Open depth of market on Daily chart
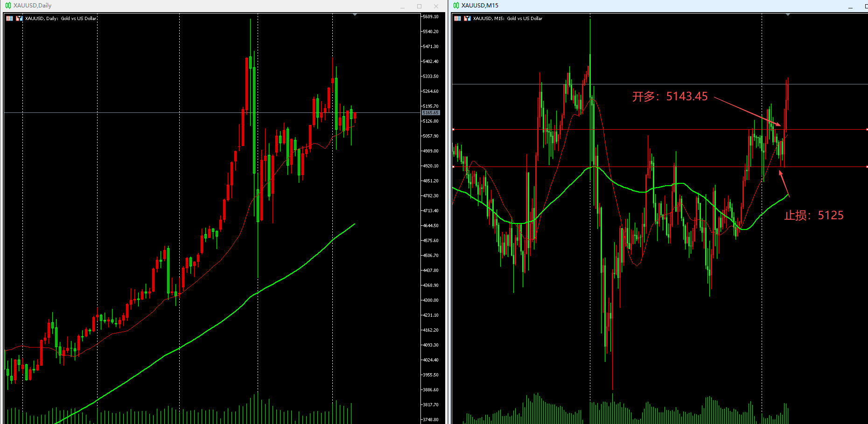The image size is (868, 424). [19, 19]
